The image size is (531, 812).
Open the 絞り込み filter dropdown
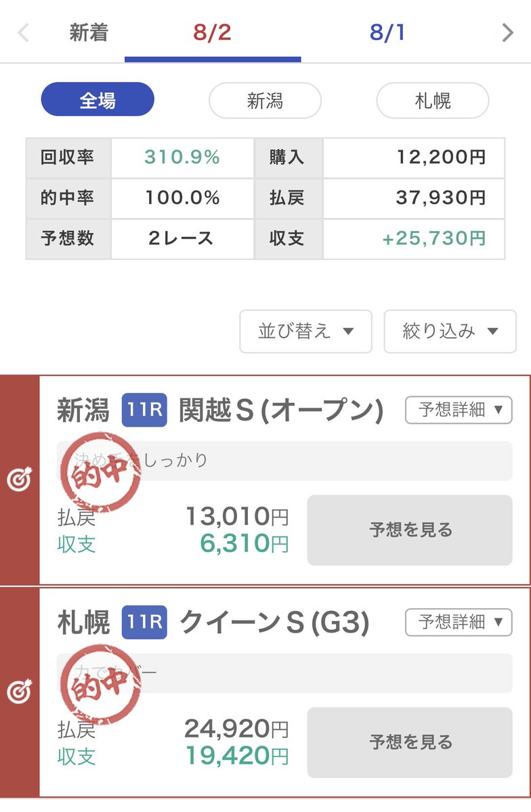[x=450, y=331]
